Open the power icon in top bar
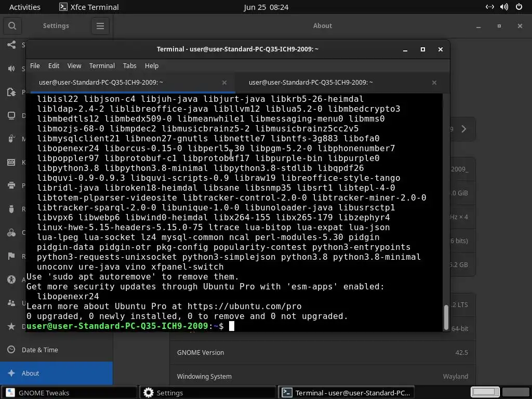The height and width of the screenshot is (399, 532). point(519,7)
